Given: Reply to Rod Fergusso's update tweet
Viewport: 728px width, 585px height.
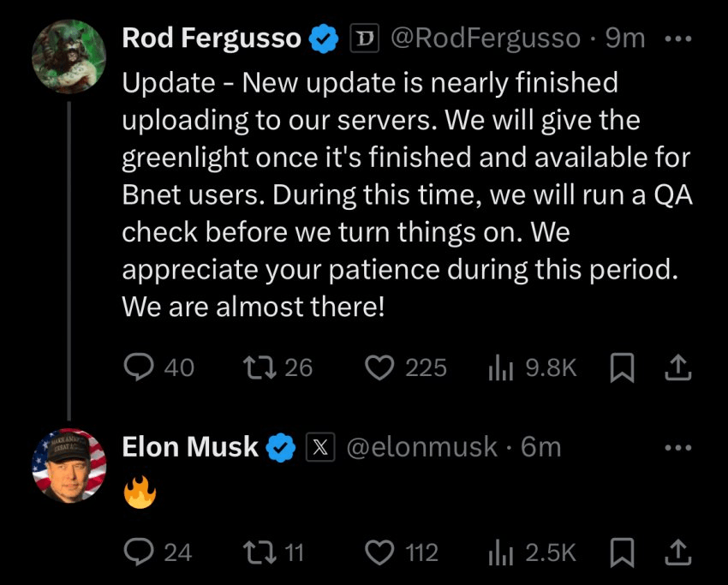Looking at the screenshot, I should tap(139, 368).
